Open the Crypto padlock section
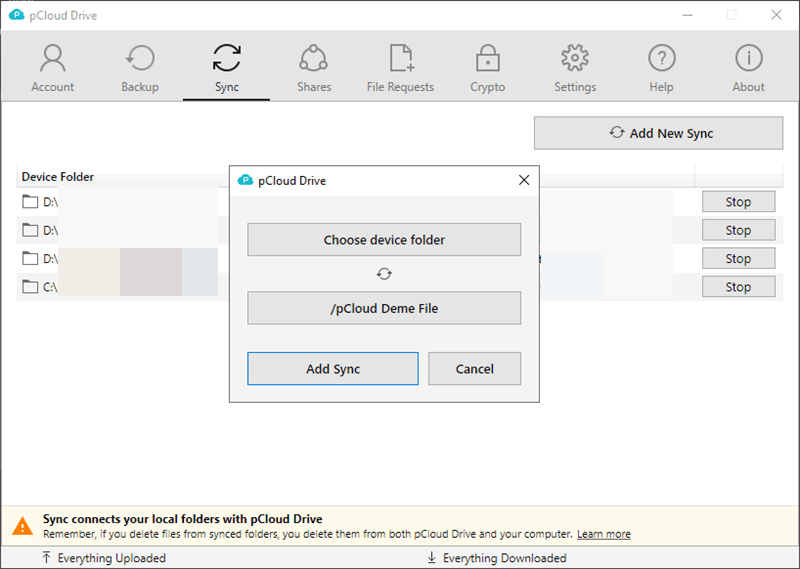The height and width of the screenshot is (569, 800). point(488,58)
